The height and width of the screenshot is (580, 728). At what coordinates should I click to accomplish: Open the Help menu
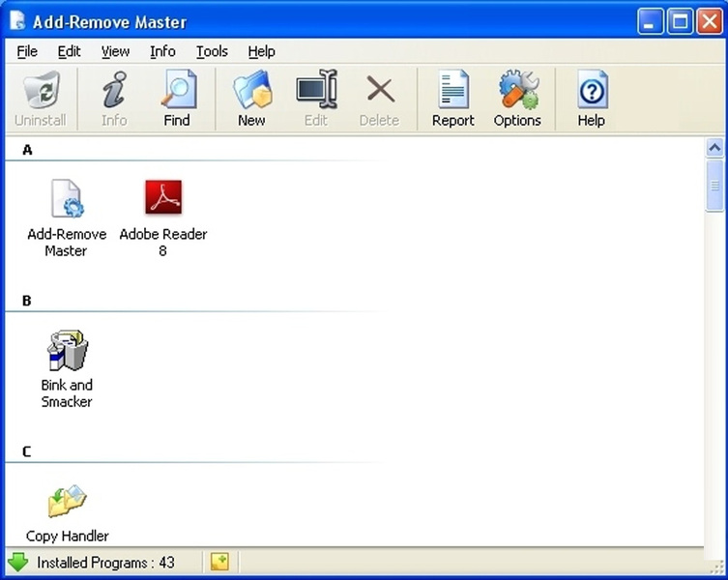pyautogui.click(x=261, y=51)
